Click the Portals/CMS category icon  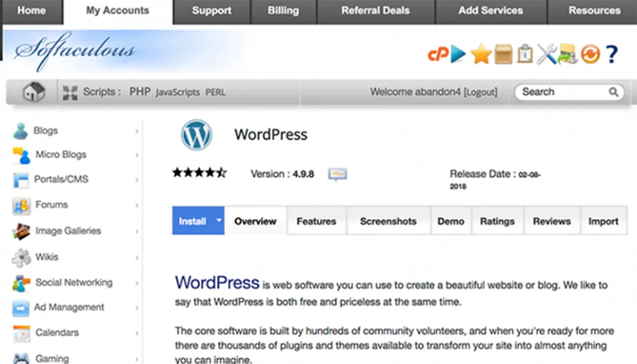point(20,180)
